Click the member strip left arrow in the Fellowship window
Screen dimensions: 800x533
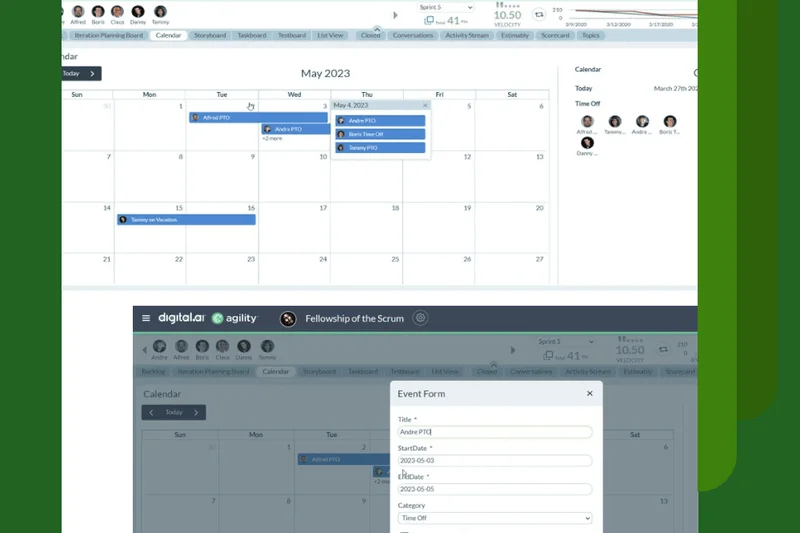(x=144, y=350)
